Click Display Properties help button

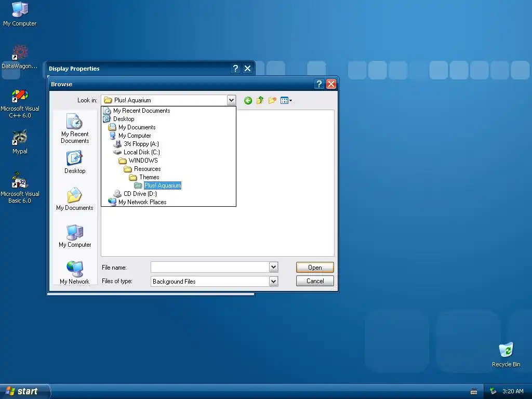coord(235,69)
